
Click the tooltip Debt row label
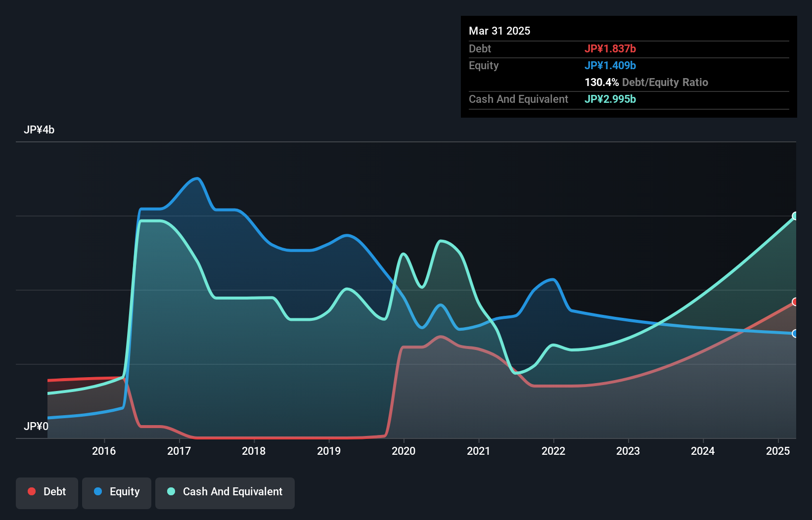[480, 48]
